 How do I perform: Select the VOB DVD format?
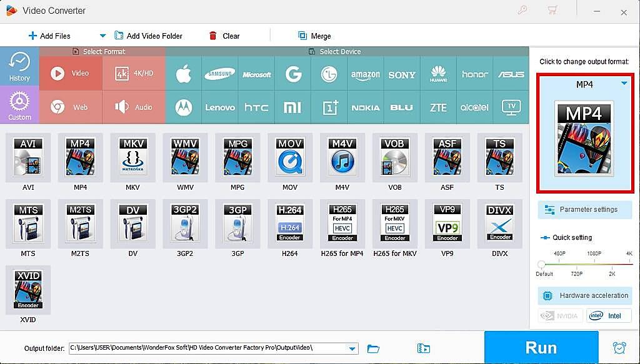click(x=395, y=158)
